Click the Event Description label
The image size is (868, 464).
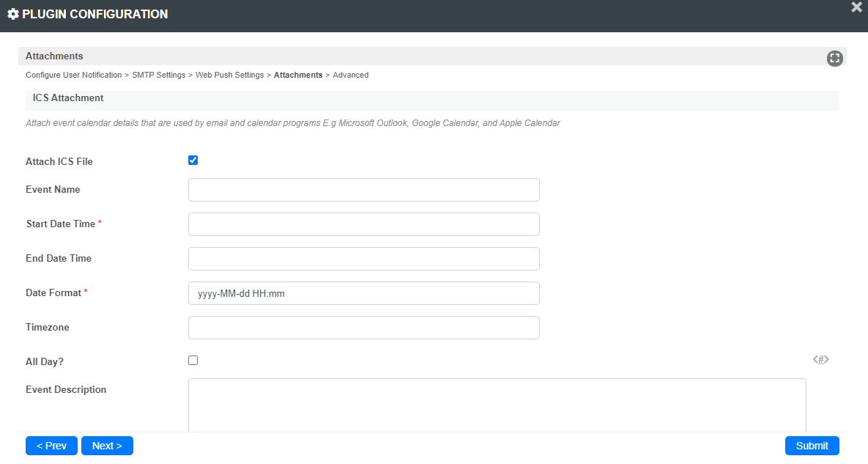coord(66,390)
